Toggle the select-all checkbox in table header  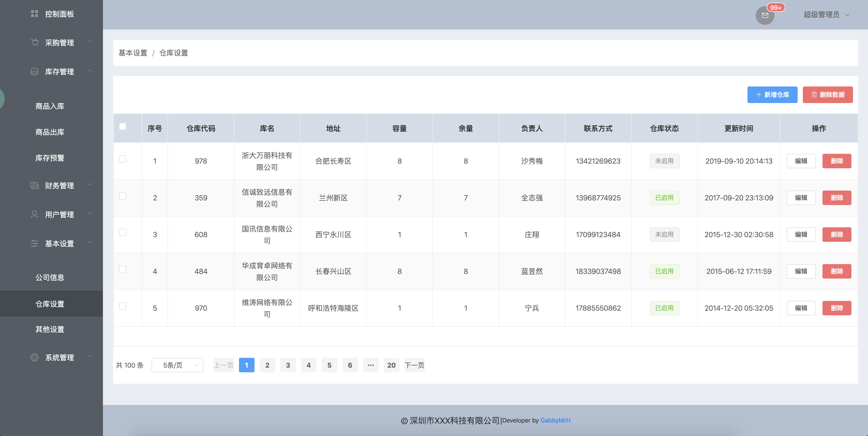click(x=123, y=126)
